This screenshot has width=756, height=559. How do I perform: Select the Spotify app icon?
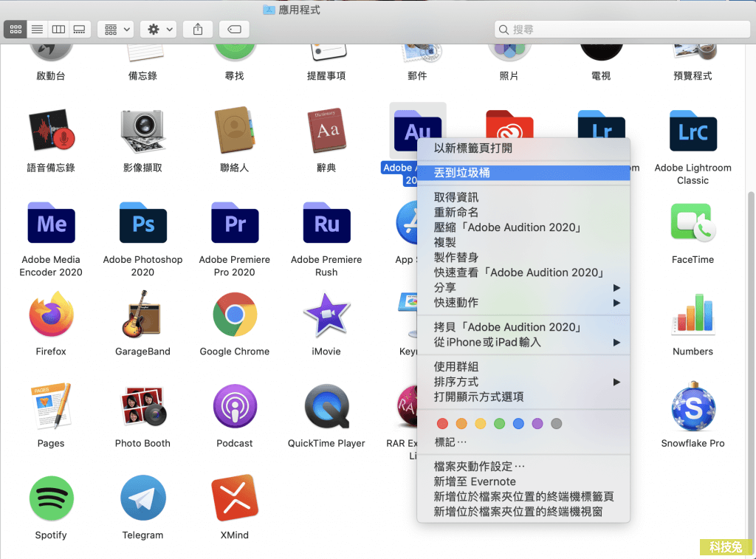click(x=51, y=498)
